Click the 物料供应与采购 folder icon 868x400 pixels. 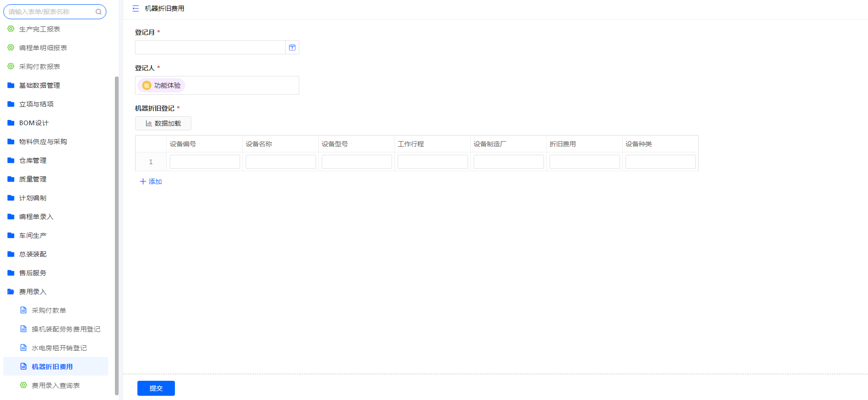pos(11,142)
